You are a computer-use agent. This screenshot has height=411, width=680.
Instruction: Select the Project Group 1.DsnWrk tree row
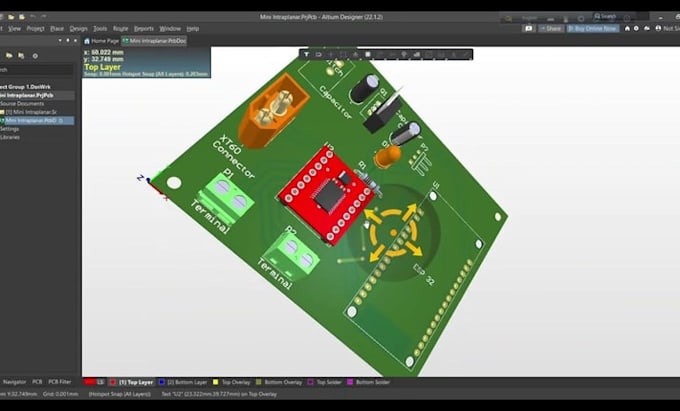(x=37, y=87)
